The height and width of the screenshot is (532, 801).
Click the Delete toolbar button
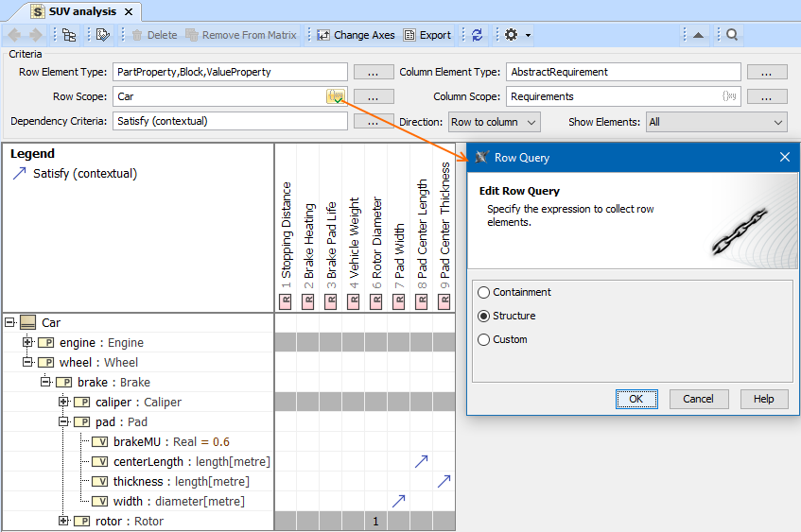155,35
